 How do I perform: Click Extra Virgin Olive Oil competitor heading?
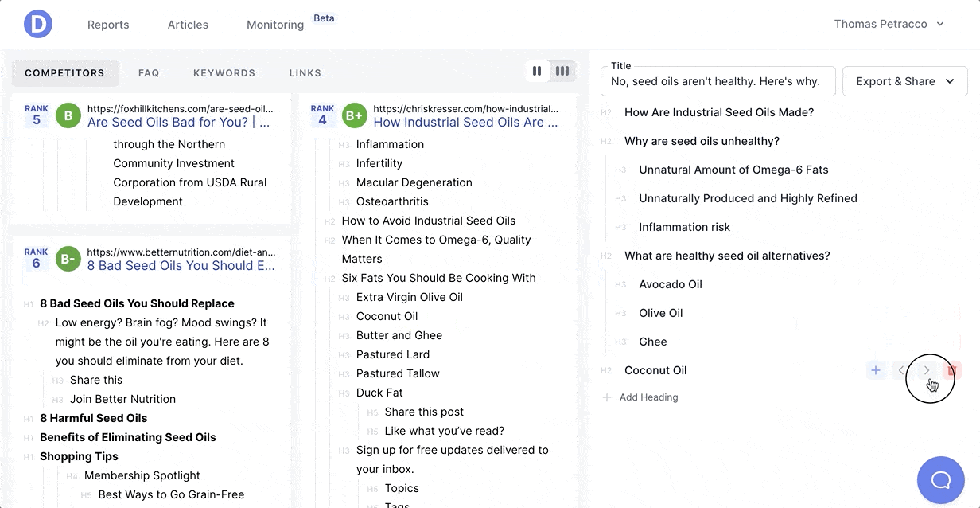point(410,297)
